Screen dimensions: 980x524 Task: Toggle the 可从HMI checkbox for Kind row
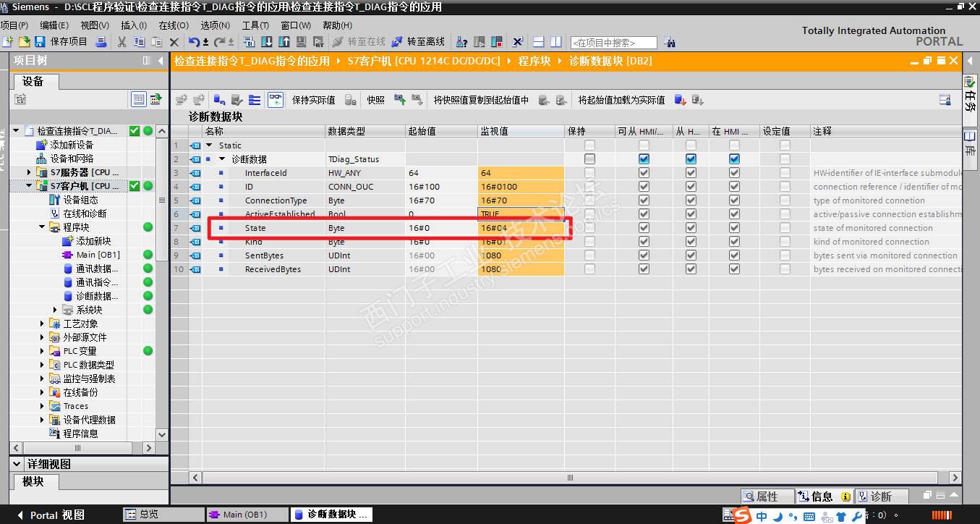[x=644, y=242]
